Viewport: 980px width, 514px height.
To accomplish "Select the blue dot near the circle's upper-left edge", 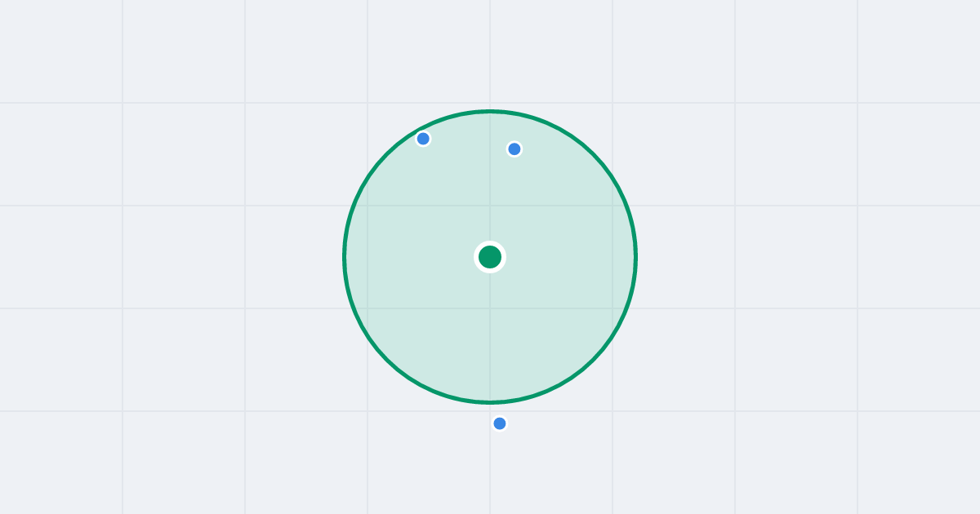I will coord(423,139).
